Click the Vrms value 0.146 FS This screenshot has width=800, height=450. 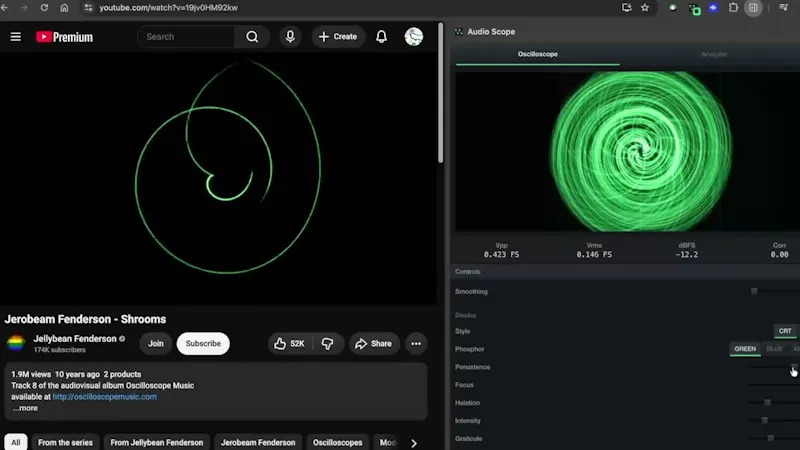pos(594,255)
